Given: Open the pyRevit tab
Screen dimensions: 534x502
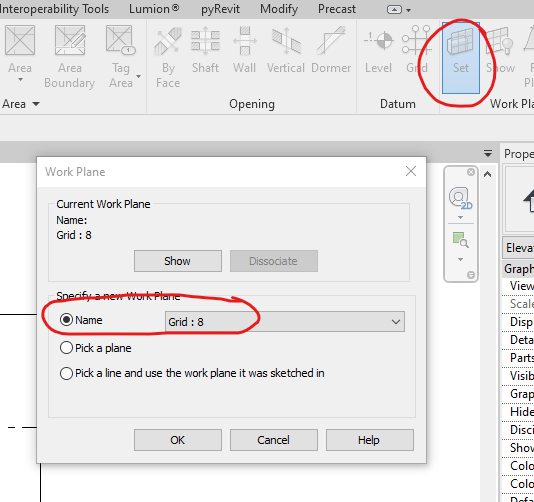Looking at the screenshot, I should tap(220, 9).
